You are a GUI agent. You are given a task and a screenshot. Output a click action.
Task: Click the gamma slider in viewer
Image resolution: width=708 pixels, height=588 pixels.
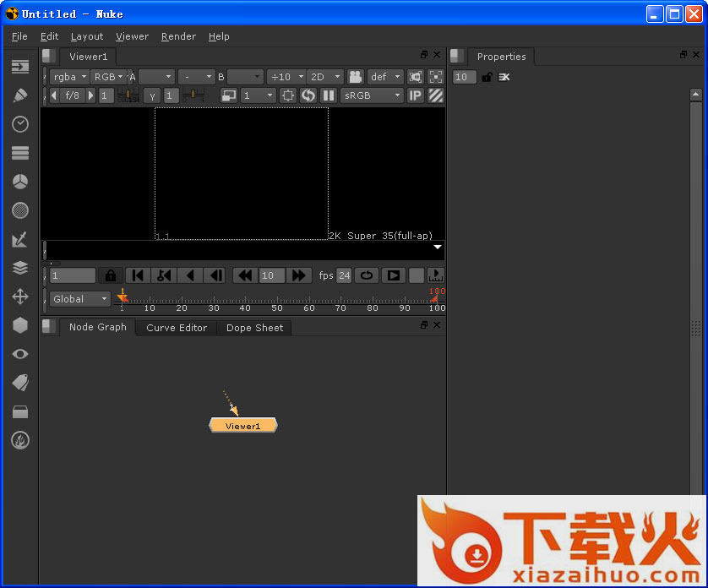coord(193,95)
